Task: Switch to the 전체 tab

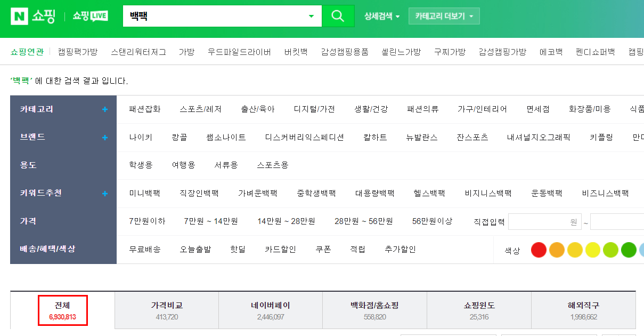Action: [62, 310]
